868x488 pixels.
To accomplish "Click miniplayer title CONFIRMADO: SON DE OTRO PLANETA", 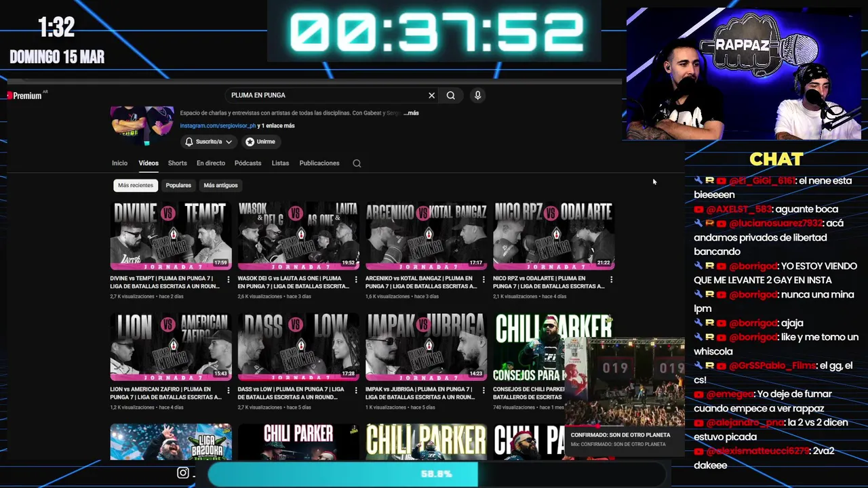I will click(620, 435).
